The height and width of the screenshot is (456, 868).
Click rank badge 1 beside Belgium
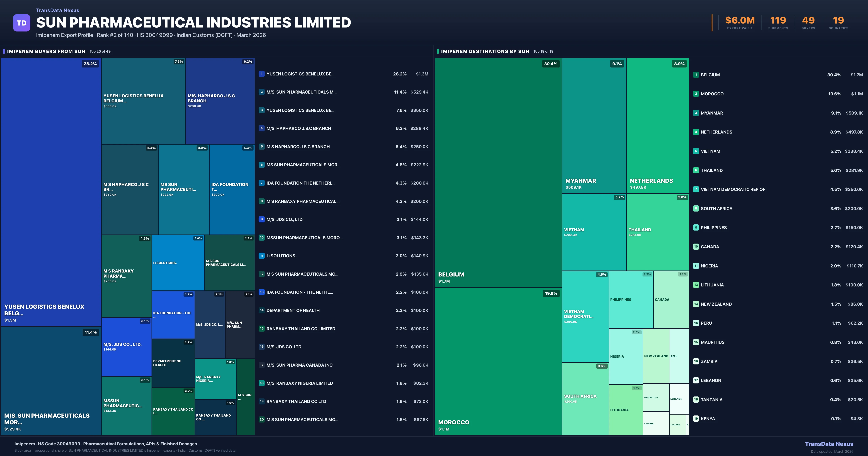[x=696, y=75]
